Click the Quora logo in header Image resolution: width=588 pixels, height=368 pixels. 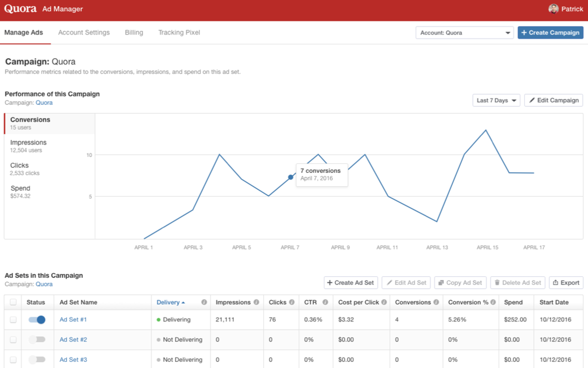20,9
